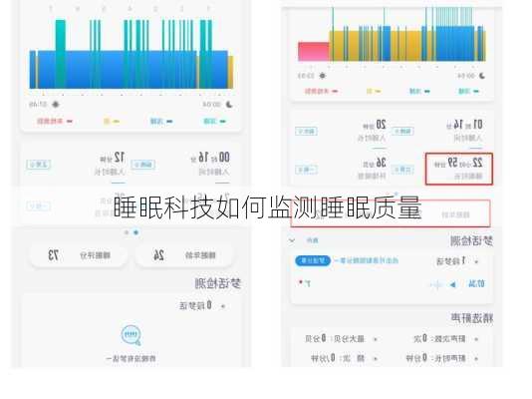Screen dimensions: 532x399
Task: Tap the 20 minutes value in right panel
Action: [x=375, y=125]
